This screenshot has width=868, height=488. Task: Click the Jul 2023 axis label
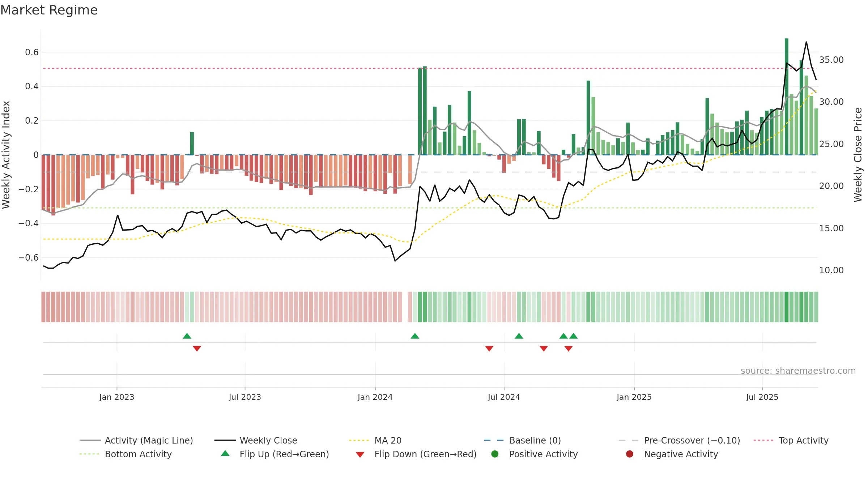(245, 397)
